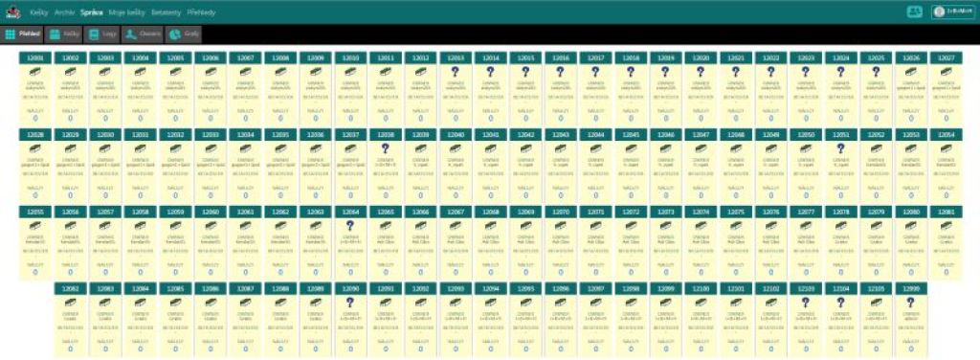Select the Správa top menu item

91,12
